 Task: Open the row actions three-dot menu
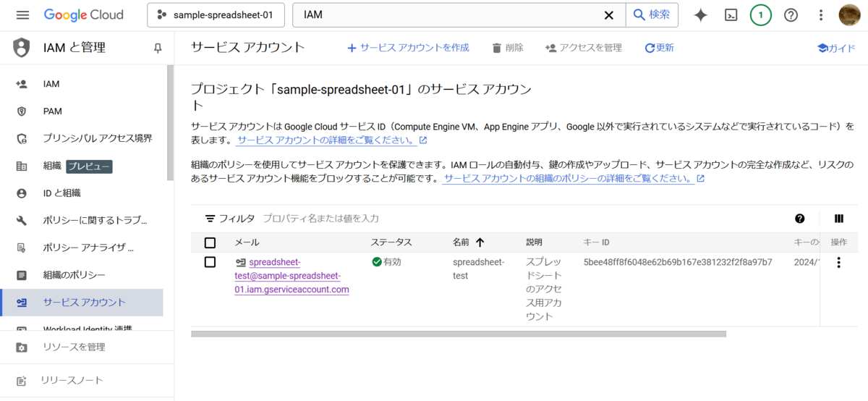coord(838,262)
